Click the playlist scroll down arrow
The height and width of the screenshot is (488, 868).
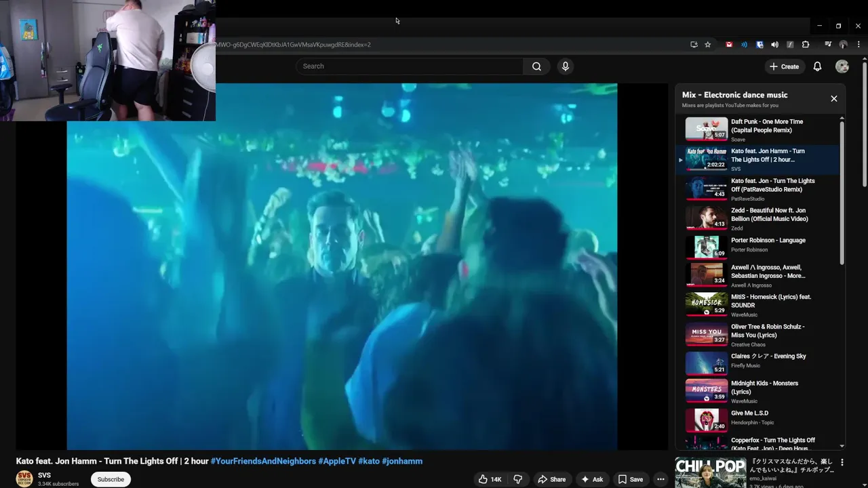(x=842, y=446)
